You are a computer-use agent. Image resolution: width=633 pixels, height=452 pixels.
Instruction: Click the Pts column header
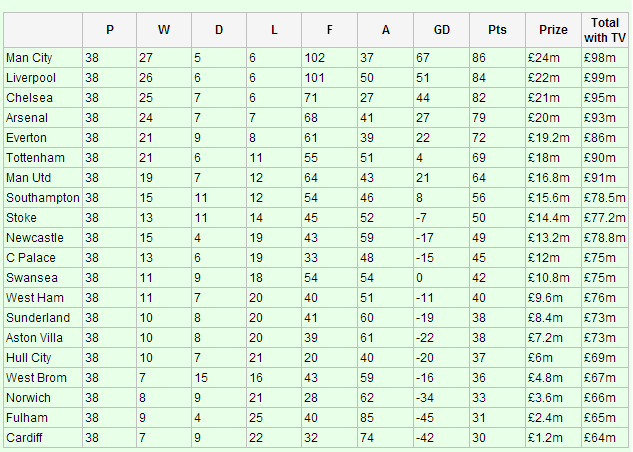point(497,30)
